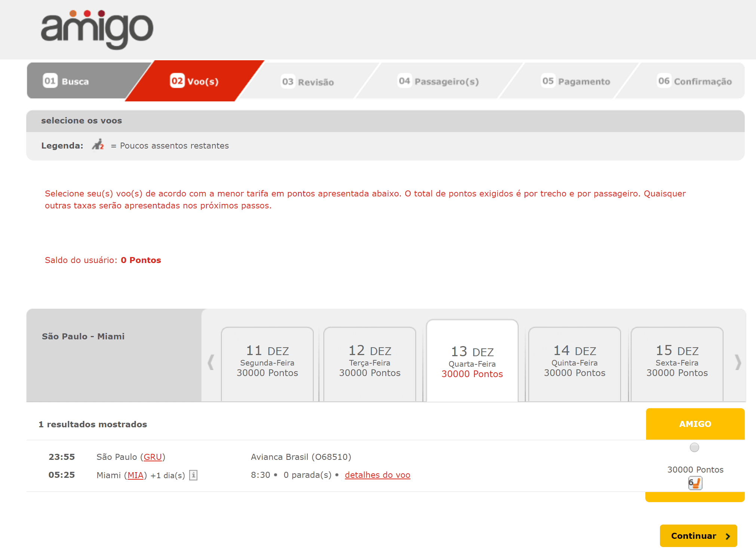Open step 03 Revisão
This screenshot has height=556, width=756.
pos(308,82)
